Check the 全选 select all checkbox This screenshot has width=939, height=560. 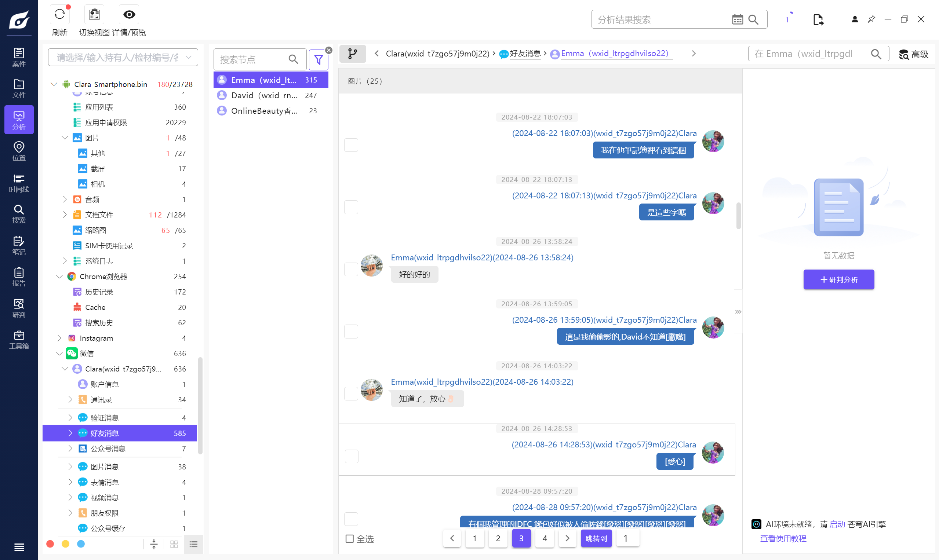pos(350,538)
